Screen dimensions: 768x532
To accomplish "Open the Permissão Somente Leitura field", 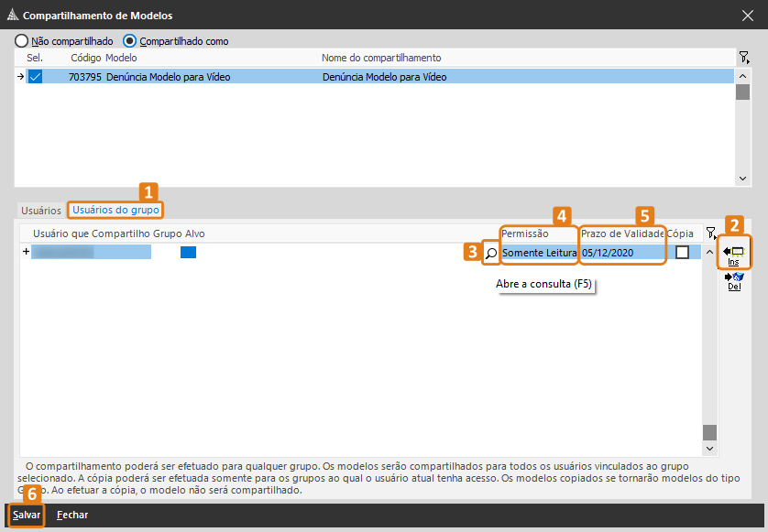I will pos(539,253).
